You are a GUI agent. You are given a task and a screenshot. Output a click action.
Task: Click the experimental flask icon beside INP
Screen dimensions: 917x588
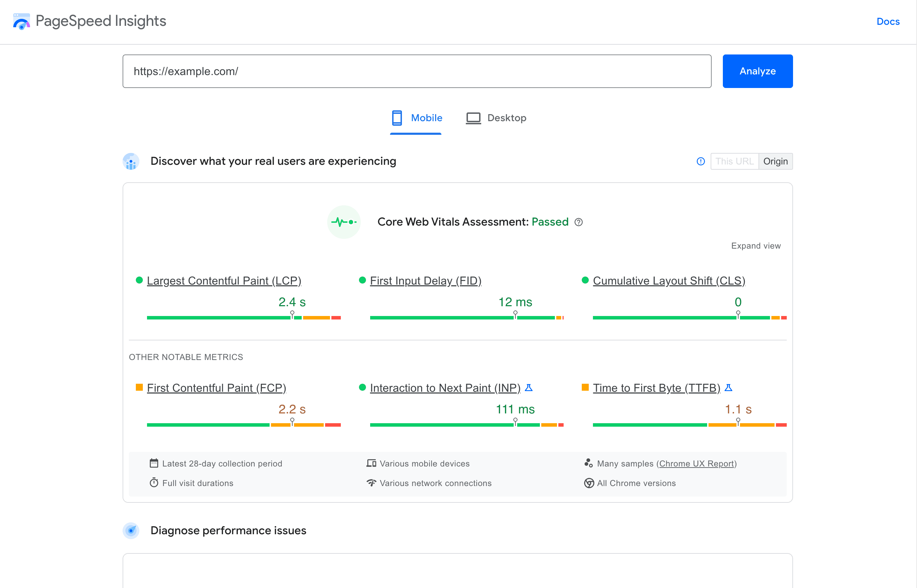pos(529,388)
